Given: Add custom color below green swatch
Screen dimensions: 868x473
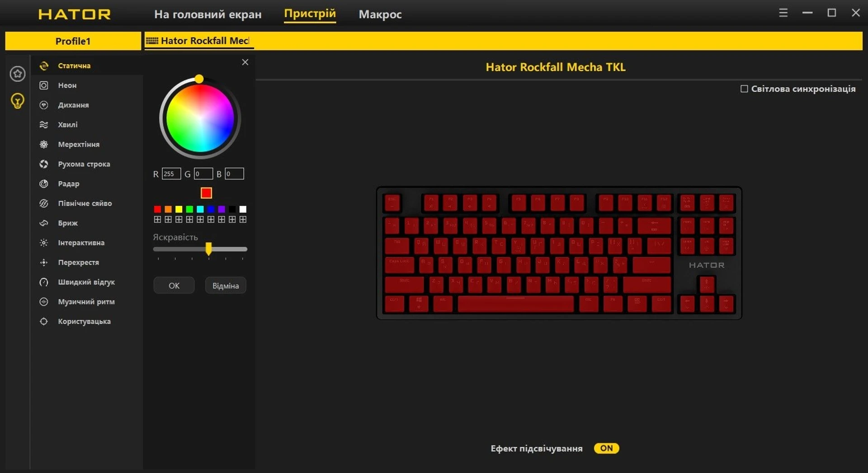Looking at the screenshot, I should 189,219.
